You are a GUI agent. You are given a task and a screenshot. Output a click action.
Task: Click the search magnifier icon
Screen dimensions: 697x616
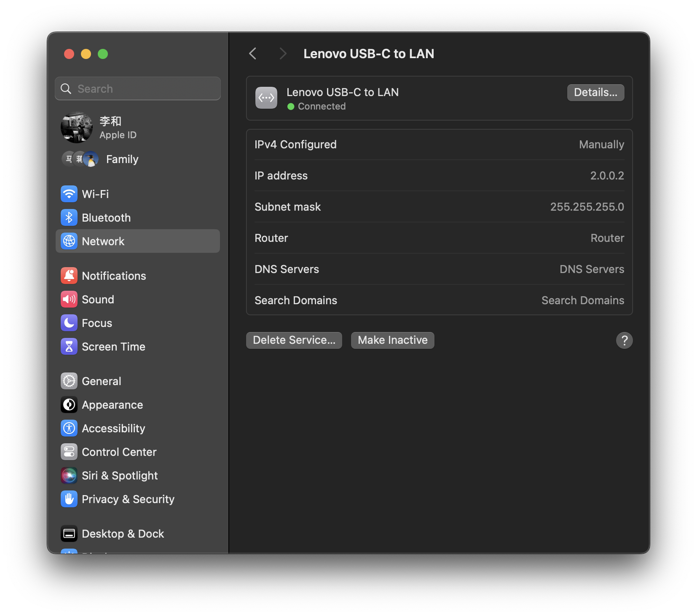66,88
